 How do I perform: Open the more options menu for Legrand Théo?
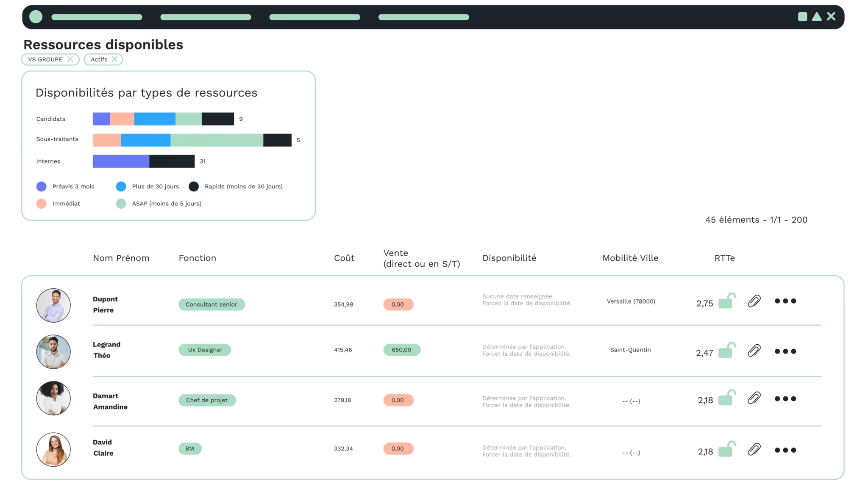[x=785, y=351]
